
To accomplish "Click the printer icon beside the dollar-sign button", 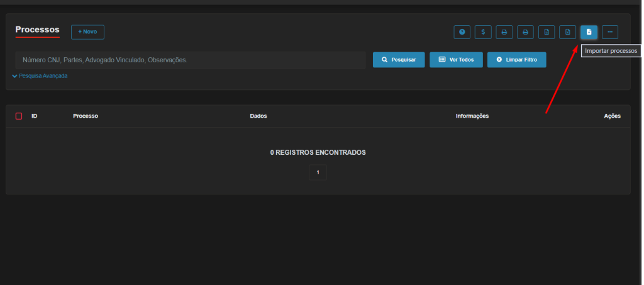I will pos(504,32).
